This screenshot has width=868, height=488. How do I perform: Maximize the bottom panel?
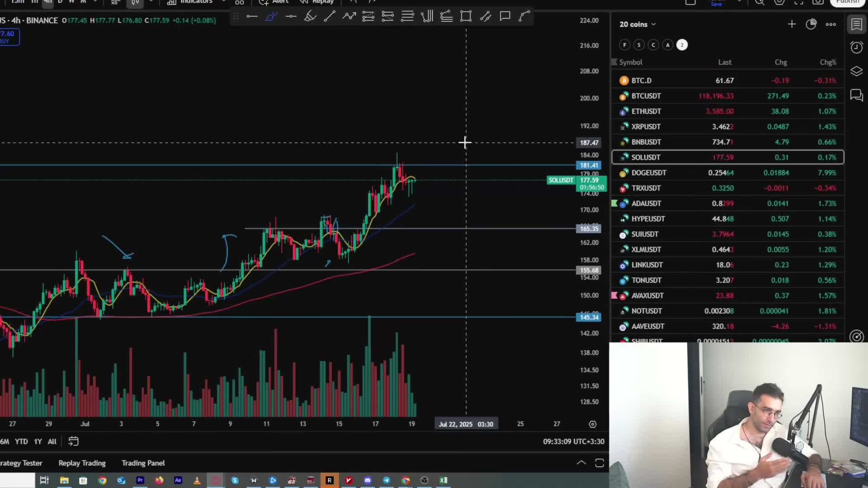click(599, 463)
